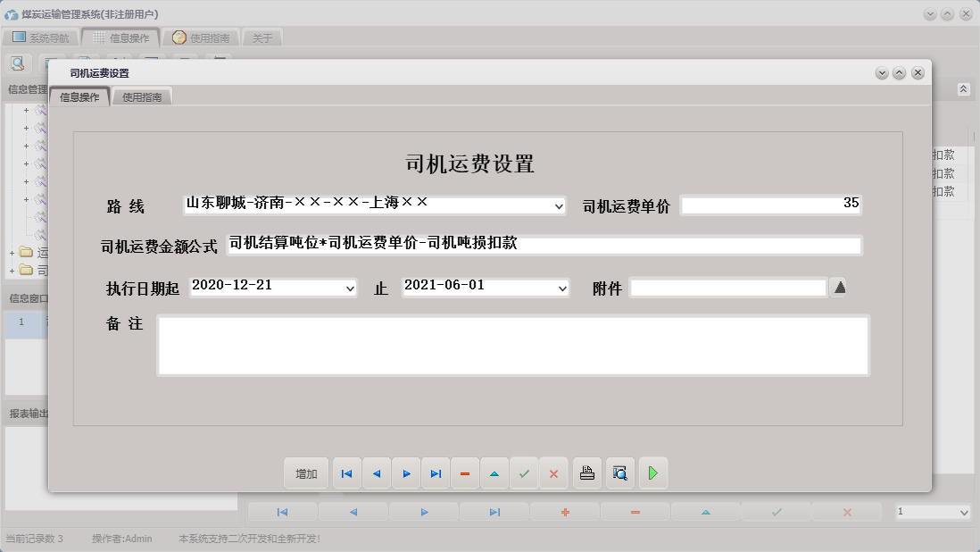
Task: Open the 路线 route dropdown
Action: click(561, 205)
